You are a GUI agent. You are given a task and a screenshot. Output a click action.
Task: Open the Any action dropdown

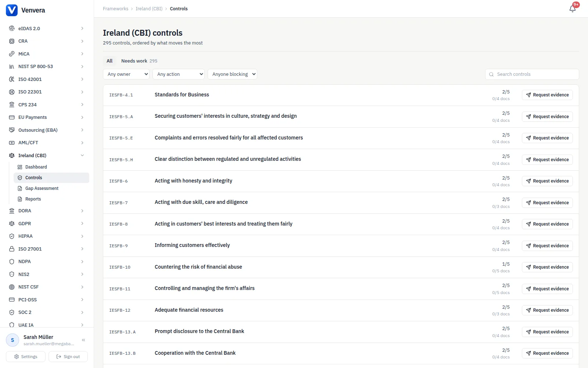[179, 74]
